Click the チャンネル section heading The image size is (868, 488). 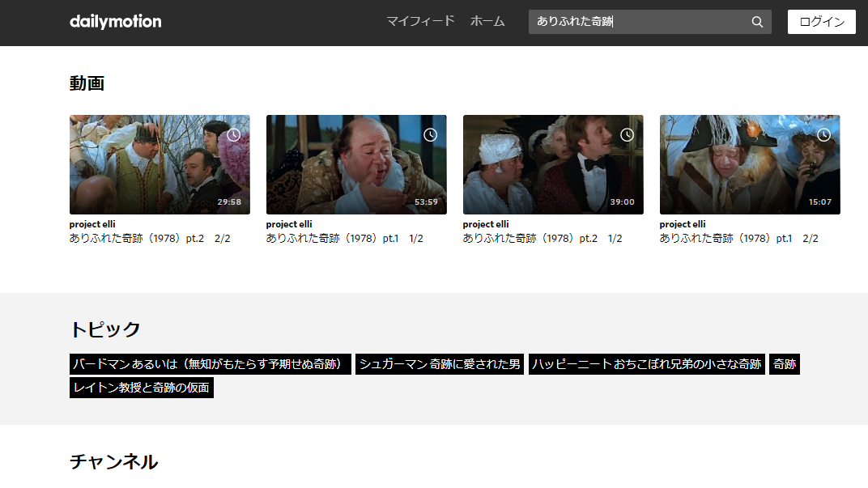tap(113, 461)
